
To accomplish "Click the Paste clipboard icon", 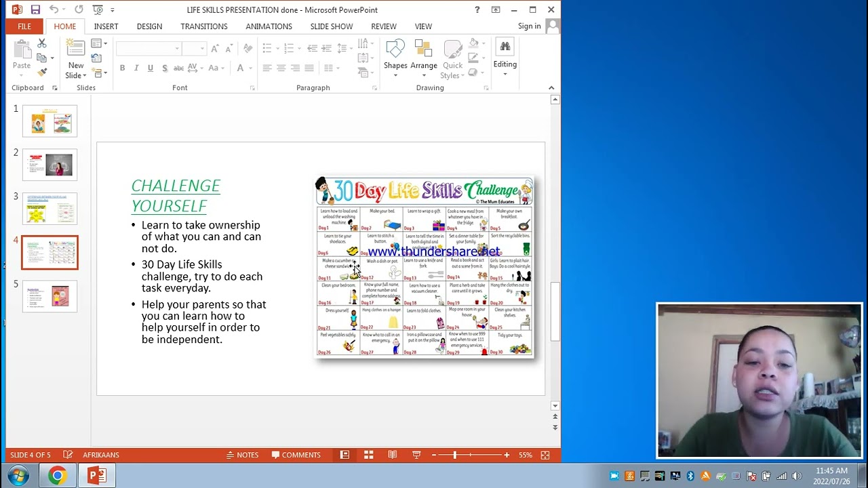I will (22, 49).
